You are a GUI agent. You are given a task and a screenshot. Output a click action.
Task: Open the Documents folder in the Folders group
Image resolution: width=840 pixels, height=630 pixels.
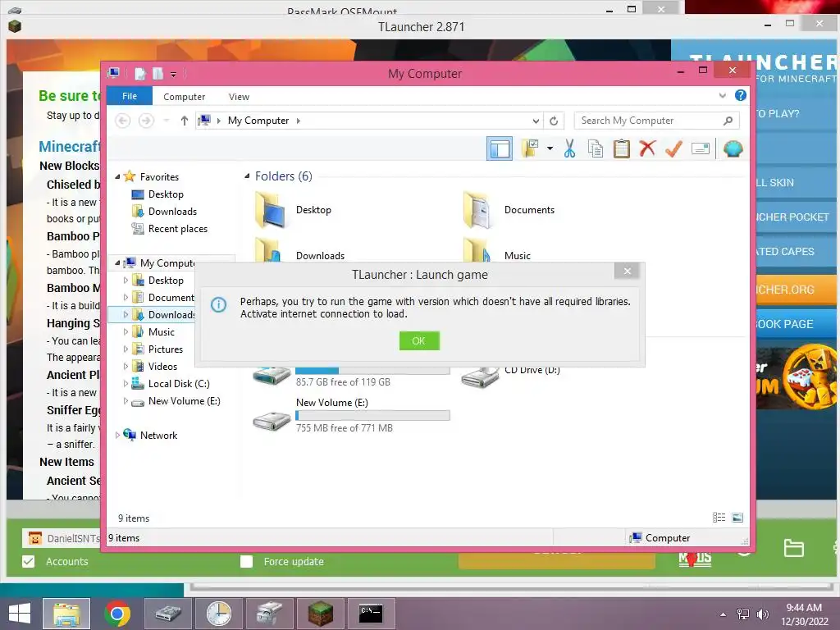509,210
